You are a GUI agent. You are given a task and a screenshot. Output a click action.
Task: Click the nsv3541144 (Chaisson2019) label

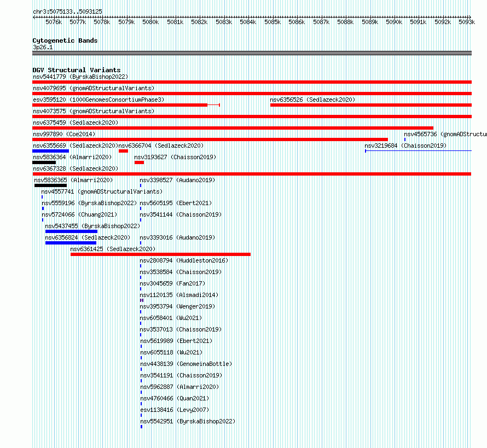tap(181, 214)
